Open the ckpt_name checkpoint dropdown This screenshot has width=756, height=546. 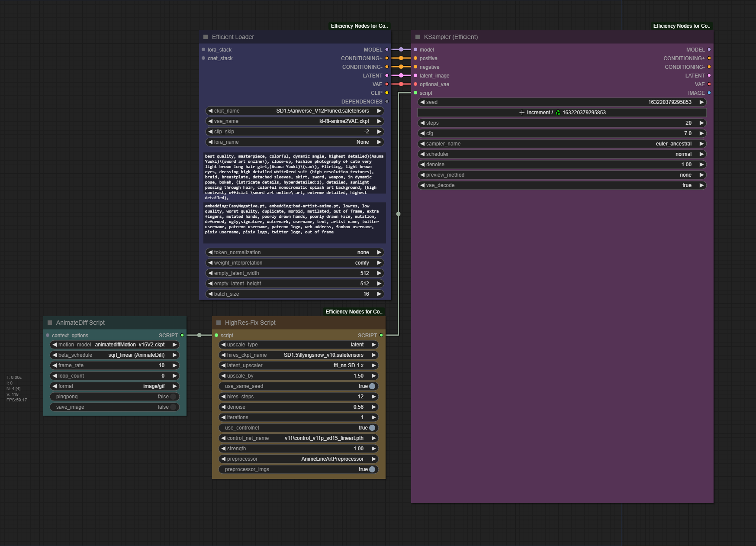point(294,111)
